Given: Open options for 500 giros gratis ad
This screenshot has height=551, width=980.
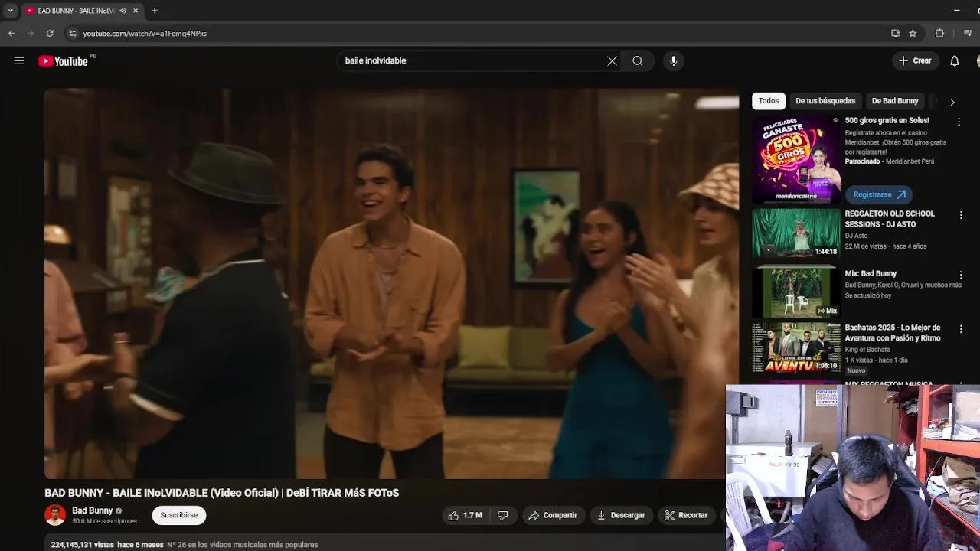Looking at the screenshot, I should click(959, 122).
